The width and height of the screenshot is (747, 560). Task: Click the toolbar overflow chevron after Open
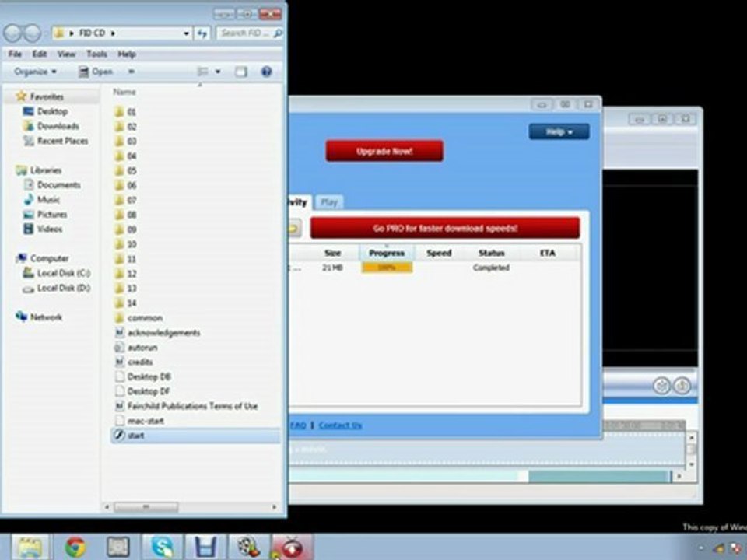(x=132, y=72)
